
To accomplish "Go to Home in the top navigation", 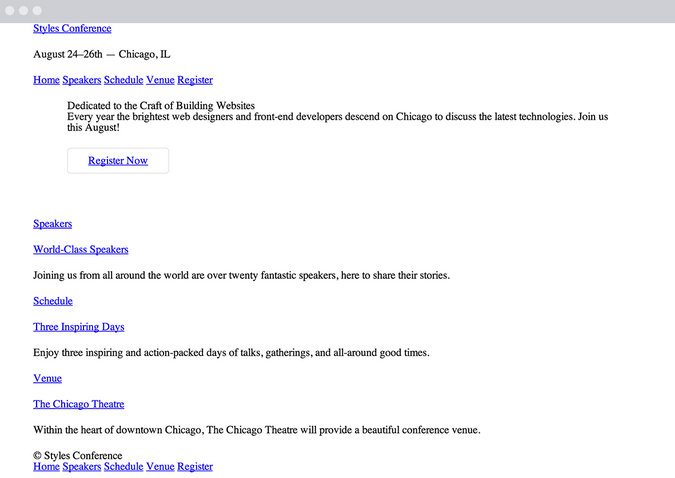I will pyautogui.click(x=46, y=80).
